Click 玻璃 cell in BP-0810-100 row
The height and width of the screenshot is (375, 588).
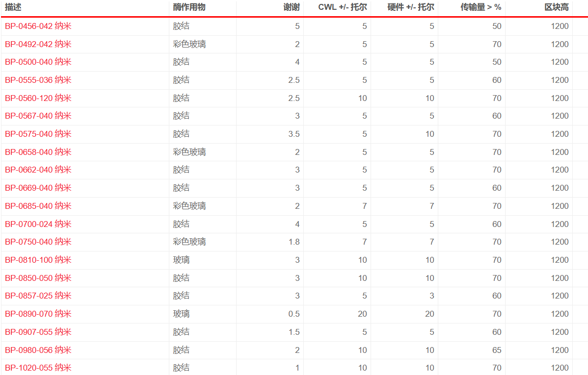click(181, 260)
